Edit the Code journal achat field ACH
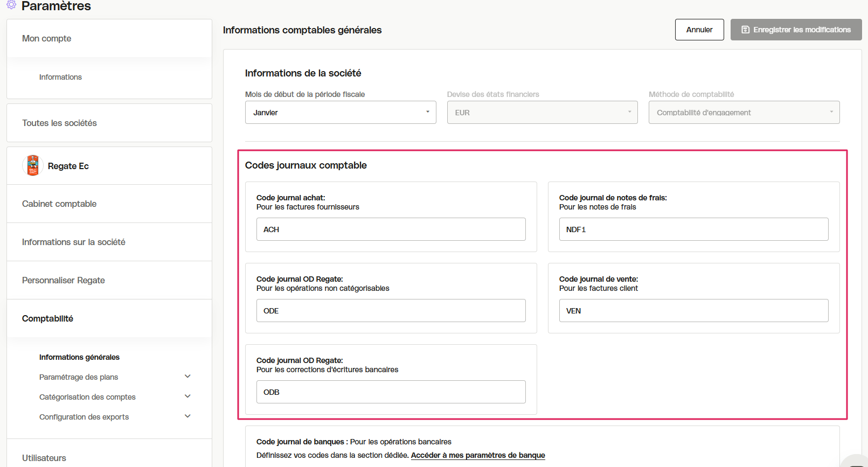This screenshot has width=868, height=467. point(391,229)
